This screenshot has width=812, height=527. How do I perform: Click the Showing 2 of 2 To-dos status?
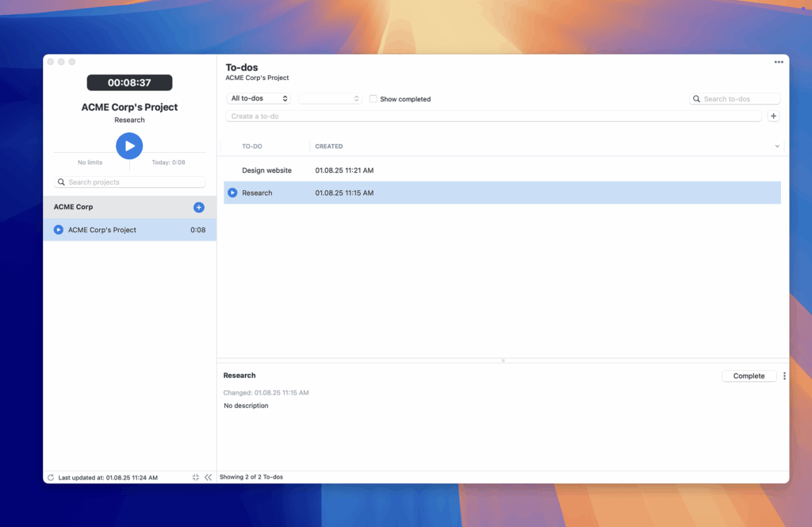(251, 477)
